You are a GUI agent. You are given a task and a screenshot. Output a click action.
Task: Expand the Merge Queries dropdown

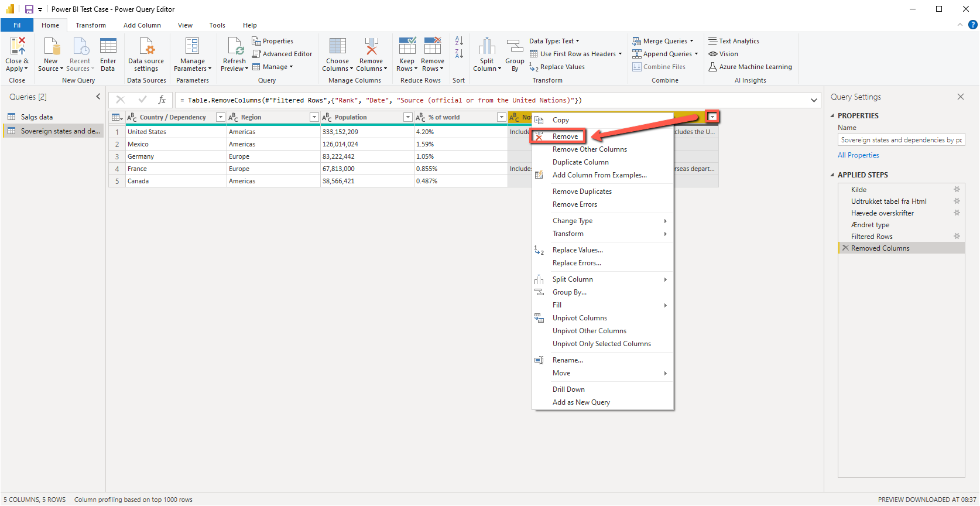(691, 41)
